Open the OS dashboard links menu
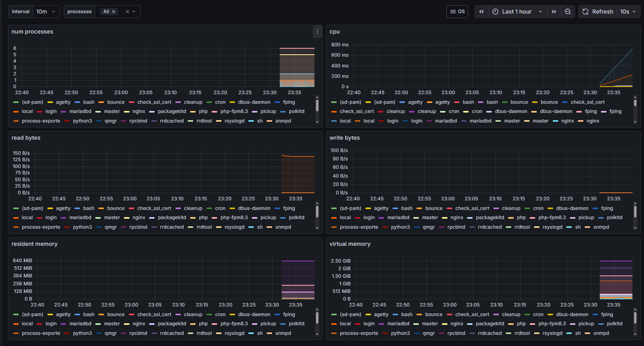The width and height of the screenshot is (644, 346). click(457, 12)
